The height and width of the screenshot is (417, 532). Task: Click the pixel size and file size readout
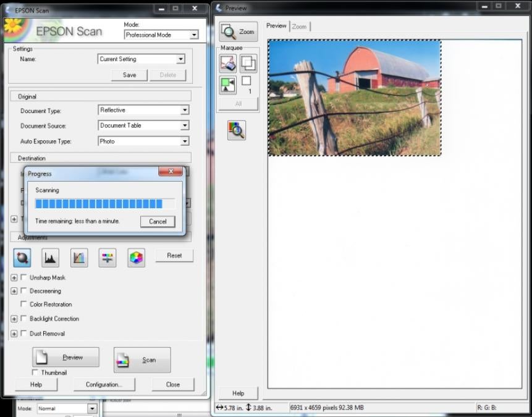(327, 407)
